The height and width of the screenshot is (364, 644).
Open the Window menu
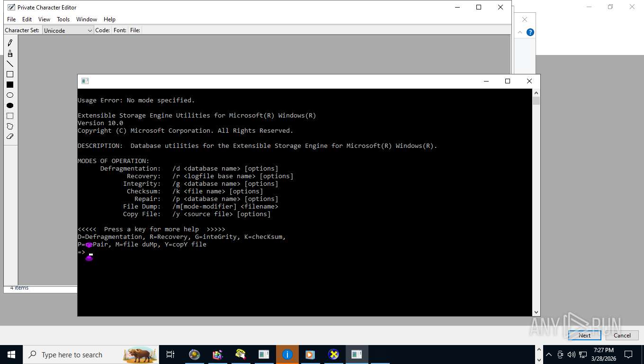[x=87, y=19]
